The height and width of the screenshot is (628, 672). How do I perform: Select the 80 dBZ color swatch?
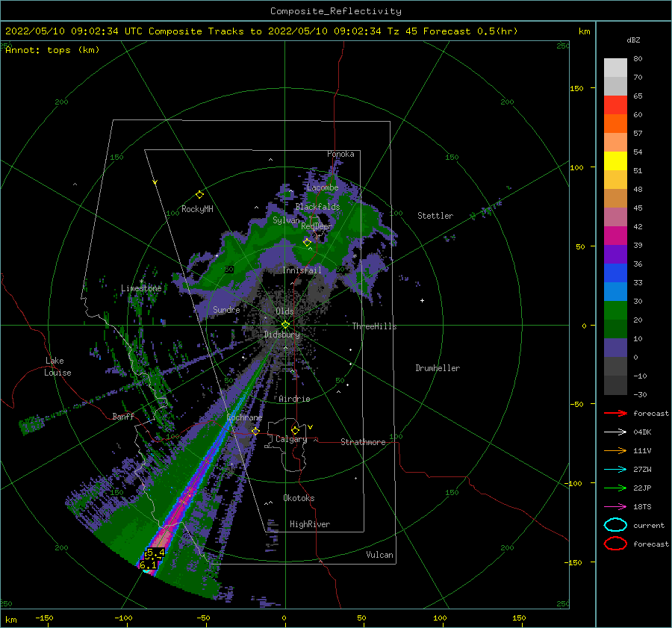pyautogui.click(x=615, y=67)
